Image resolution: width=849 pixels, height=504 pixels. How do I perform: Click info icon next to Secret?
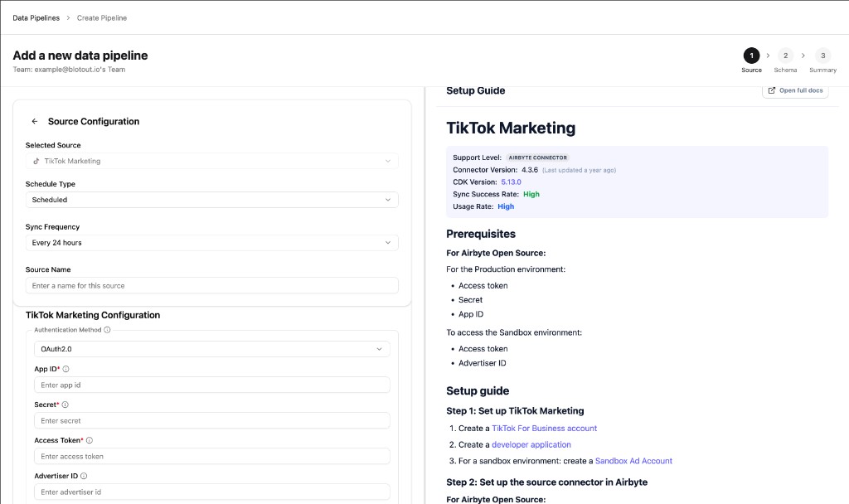[65, 405]
